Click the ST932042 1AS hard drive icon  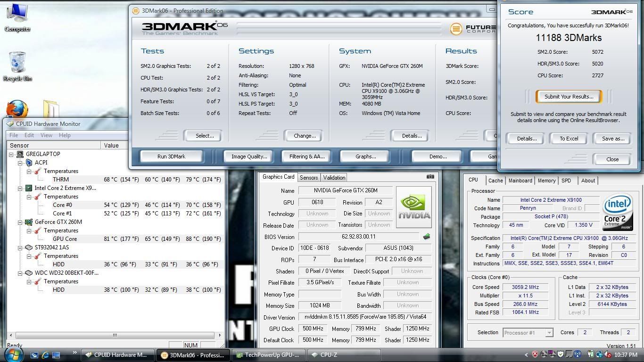29,247
